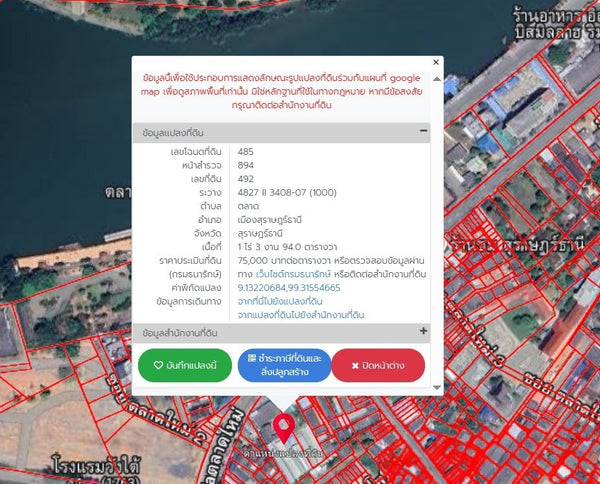
Task: Click the heart icon on save button
Action: 158,365
